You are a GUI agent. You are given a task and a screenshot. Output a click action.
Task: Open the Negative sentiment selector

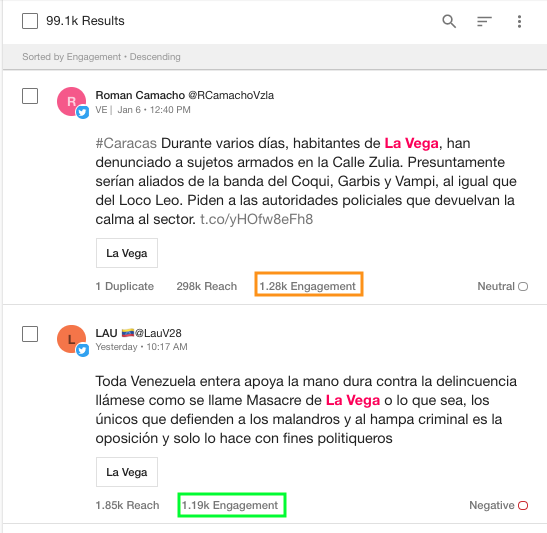pos(499,505)
